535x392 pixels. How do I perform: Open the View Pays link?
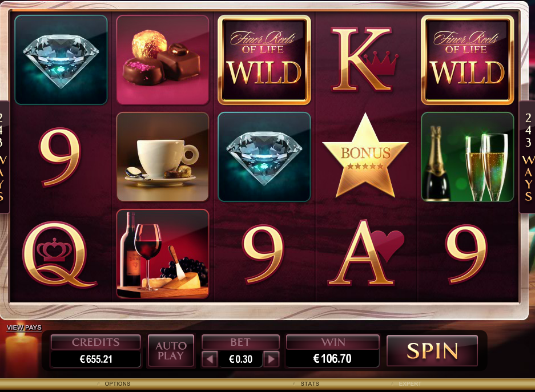24,328
